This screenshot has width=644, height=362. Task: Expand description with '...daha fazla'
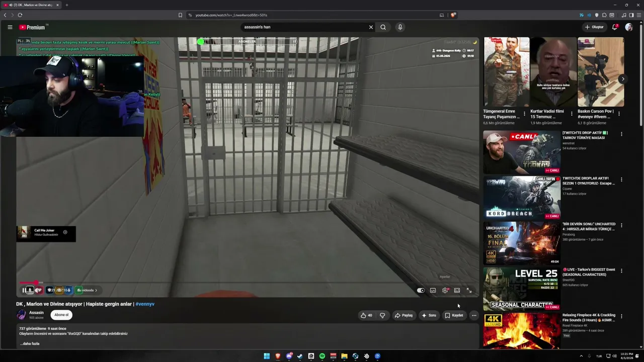tap(30, 343)
